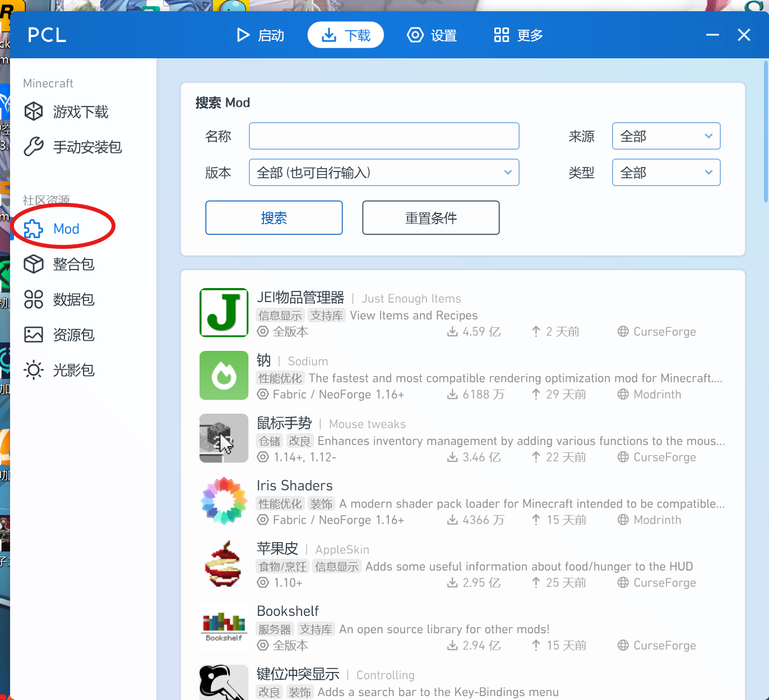The width and height of the screenshot is (769, 700).
Task: Click the 名称 mod name input field
Action: click(384, 136)
